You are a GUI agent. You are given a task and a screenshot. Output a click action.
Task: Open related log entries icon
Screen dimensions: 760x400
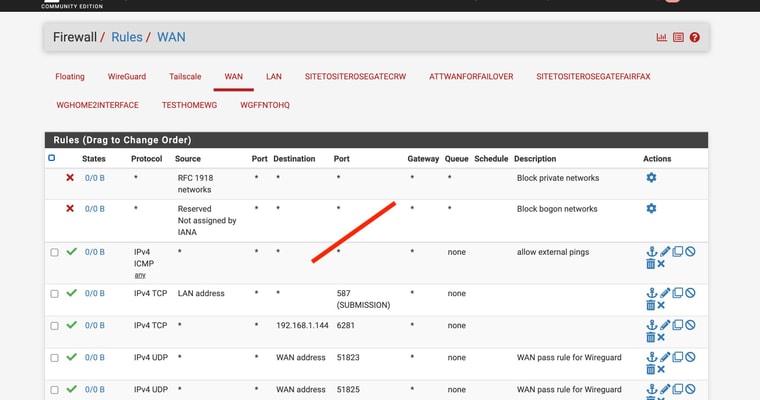678,38
